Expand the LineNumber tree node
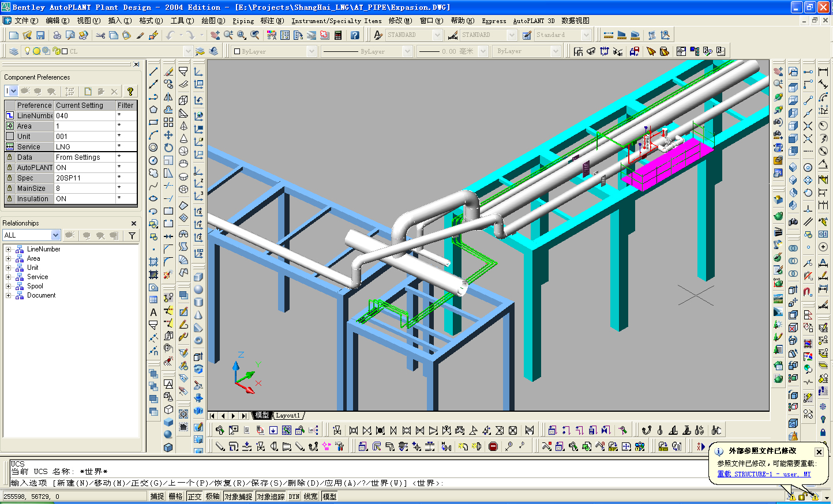Screen dimensions: 833x504 [x=8, y=249]
